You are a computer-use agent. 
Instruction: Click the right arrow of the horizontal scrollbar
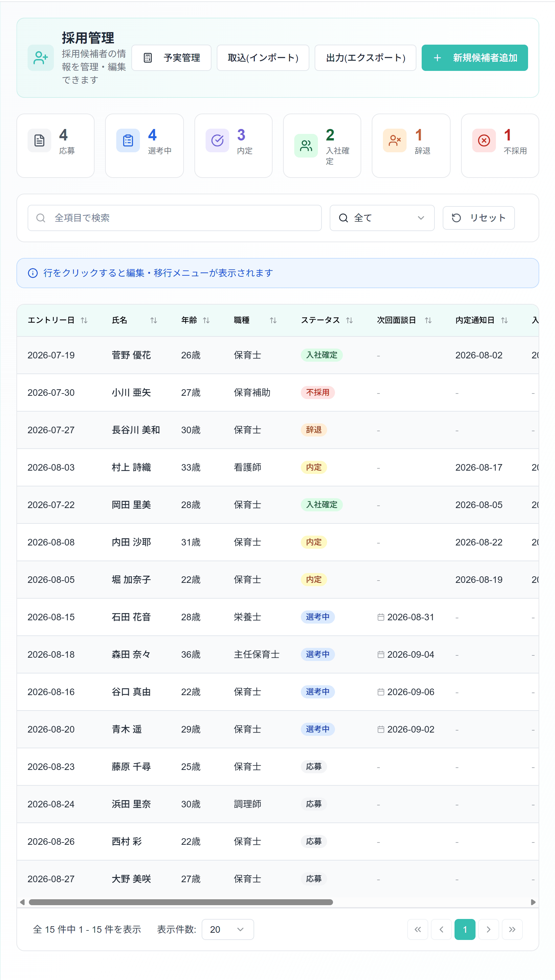(x=533, y=902)
